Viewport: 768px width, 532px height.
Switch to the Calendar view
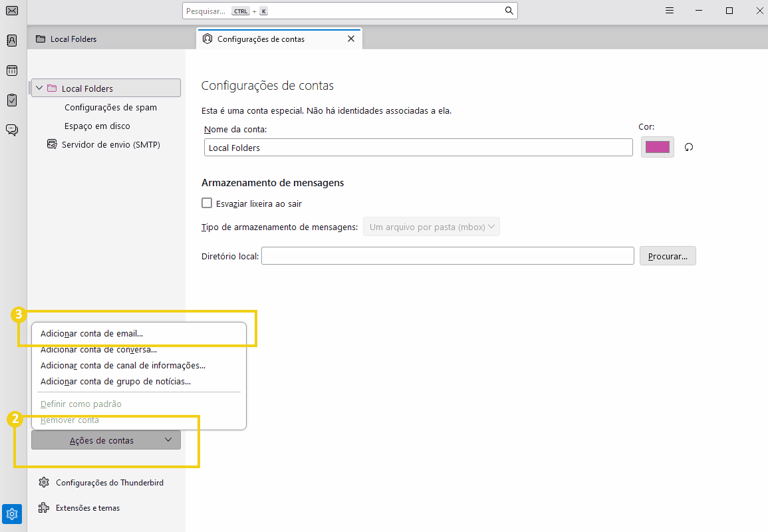(11, 70)
